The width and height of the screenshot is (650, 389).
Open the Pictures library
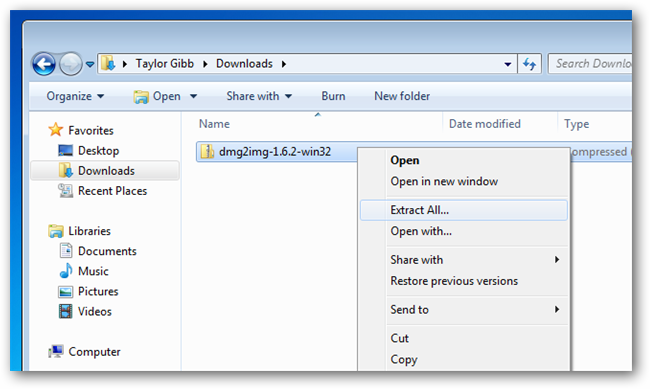point(98,292)
